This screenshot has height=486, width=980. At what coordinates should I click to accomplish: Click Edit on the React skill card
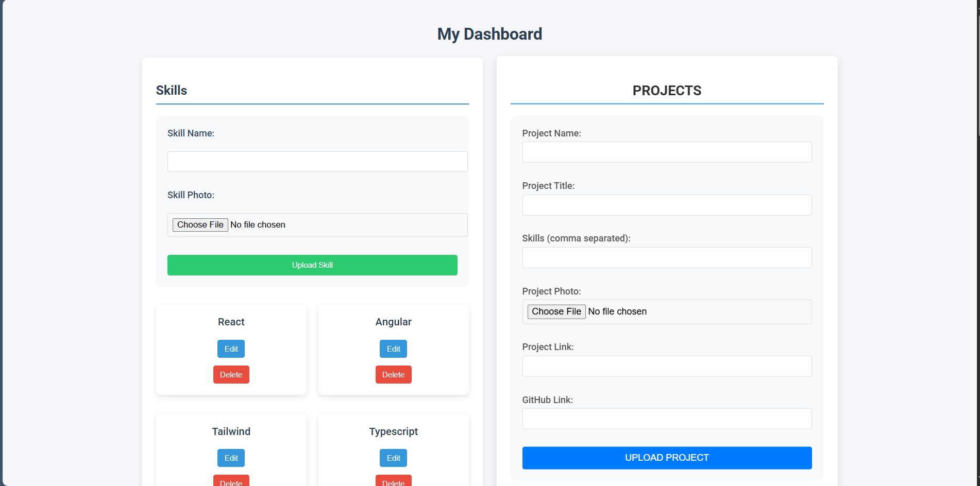click(231, 349)
